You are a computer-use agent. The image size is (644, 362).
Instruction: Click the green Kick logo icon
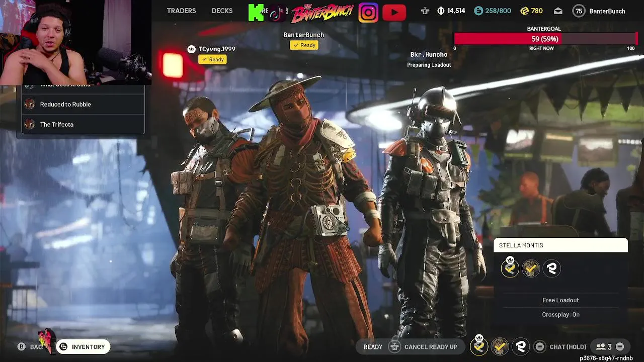tap(256, 12)
